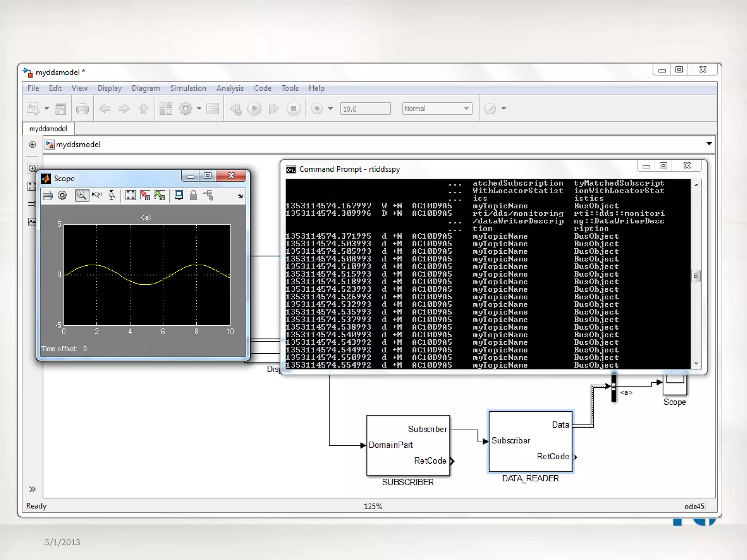Screen dimensions: 747x560
Task: Click the Autoscale icon in Scope toolbar
Action: point(130,195)
